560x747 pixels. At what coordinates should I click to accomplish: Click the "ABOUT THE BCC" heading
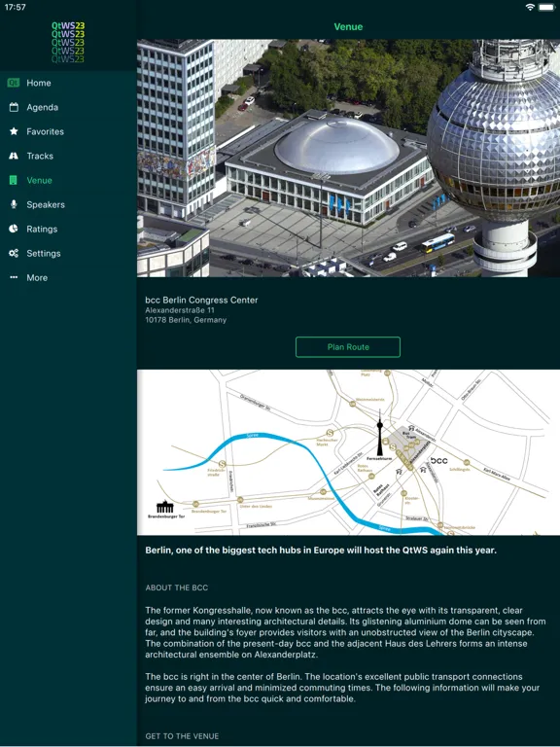(x=177, y=587)
